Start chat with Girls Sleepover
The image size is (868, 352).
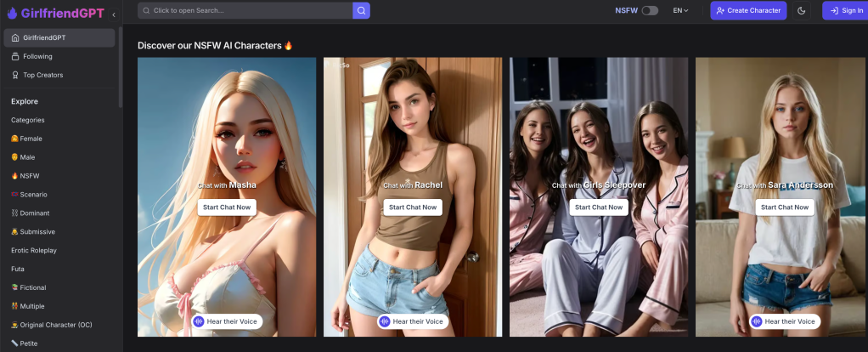click(599, 207)
